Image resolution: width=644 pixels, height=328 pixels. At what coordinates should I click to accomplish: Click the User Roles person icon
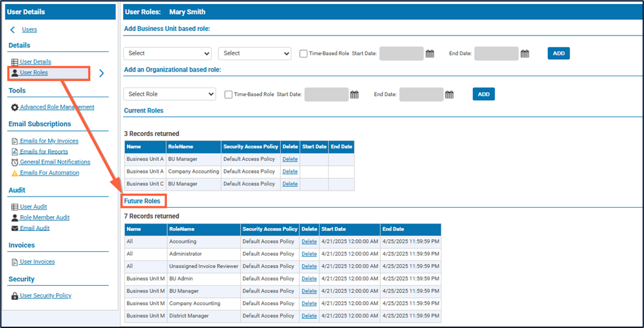(14, 73)
